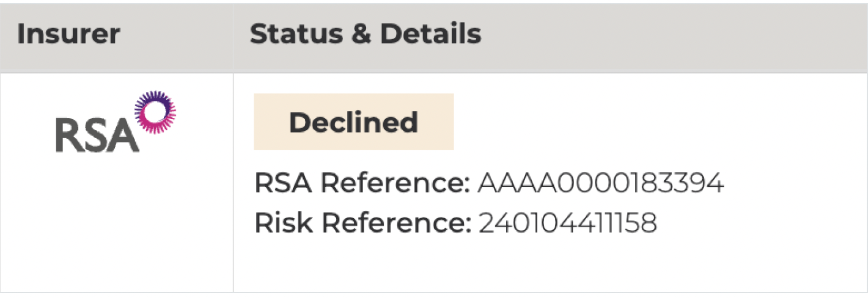Click the RSA Reference label
This screenshot has width=868, height=298.
(x=362, y=183)
